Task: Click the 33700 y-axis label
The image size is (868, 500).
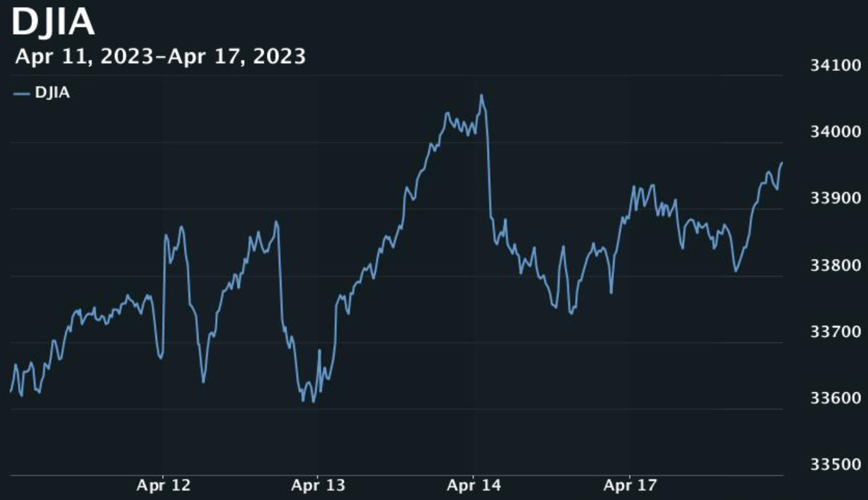Action: pos(835,331)
